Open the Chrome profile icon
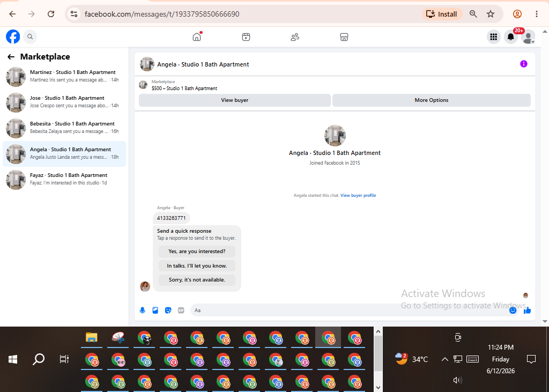 517,14
